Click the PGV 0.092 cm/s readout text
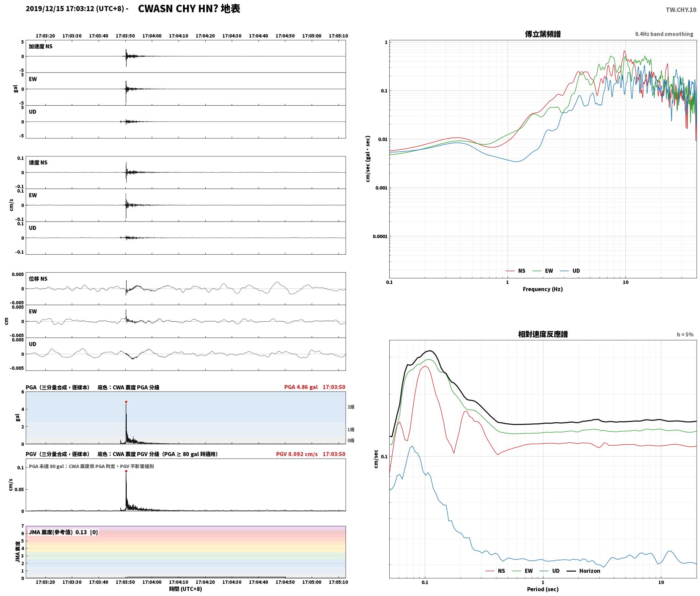Screen dimensions: 700x596 pyautogui.click(x=297, y=454)
